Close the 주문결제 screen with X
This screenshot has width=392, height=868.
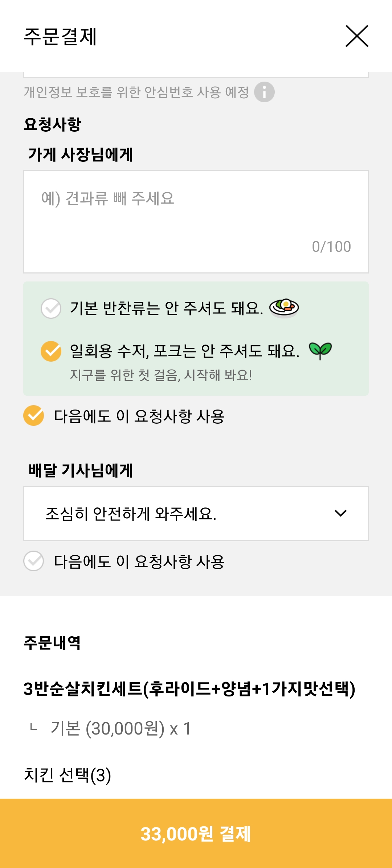pyautogui.click(x=357, y=36)
